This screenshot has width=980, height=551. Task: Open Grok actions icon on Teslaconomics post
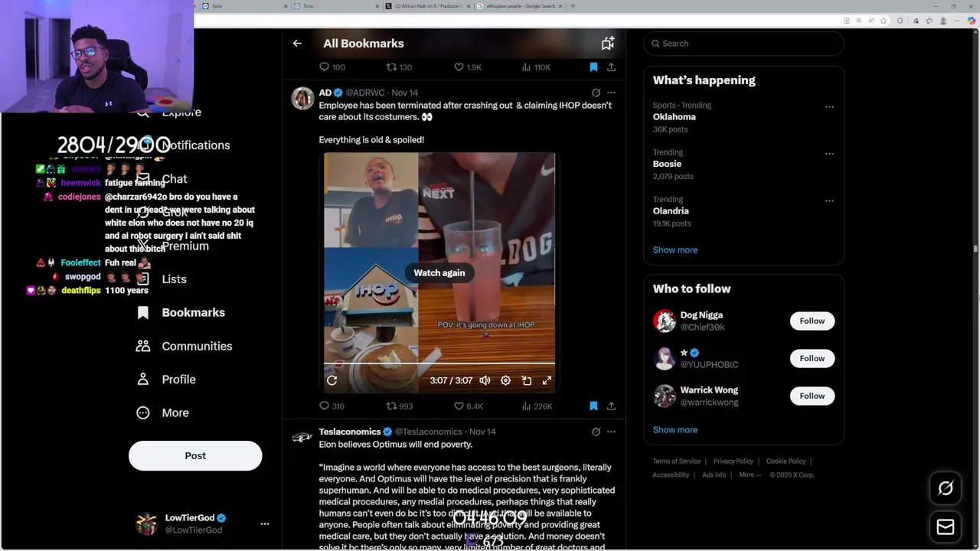tap(596, 432)
